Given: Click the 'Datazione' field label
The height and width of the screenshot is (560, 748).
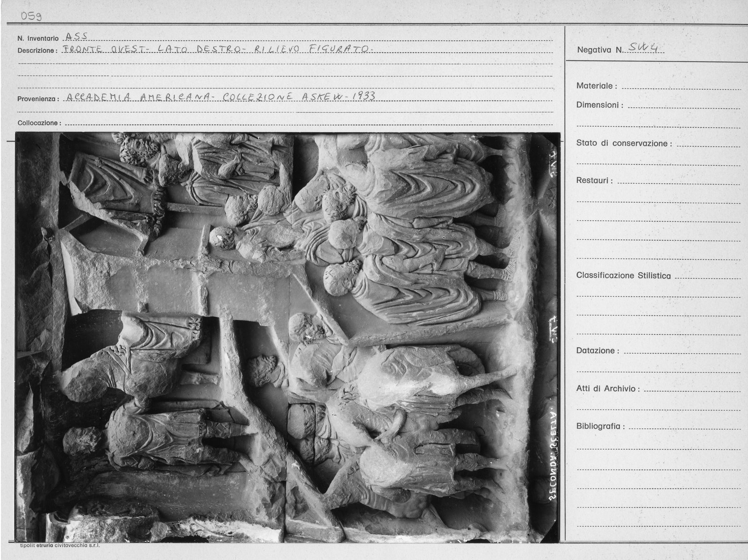Looking at the screenshot, I should (598, 351).
